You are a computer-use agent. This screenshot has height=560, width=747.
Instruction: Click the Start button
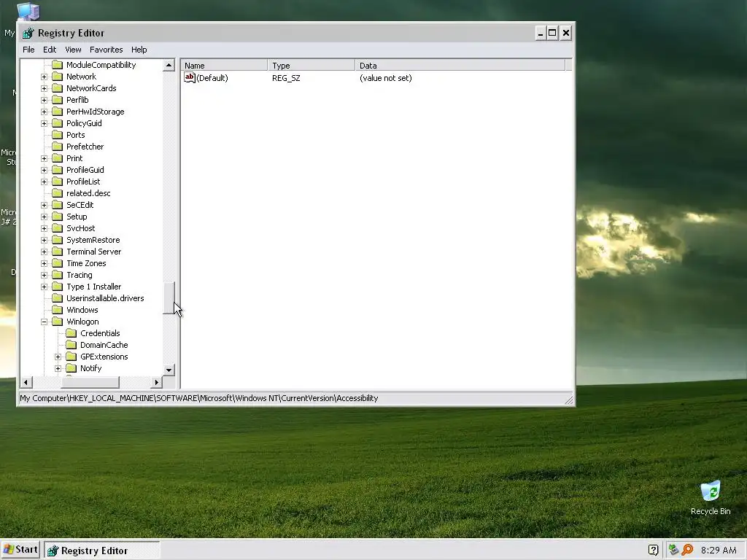(20, 550)
